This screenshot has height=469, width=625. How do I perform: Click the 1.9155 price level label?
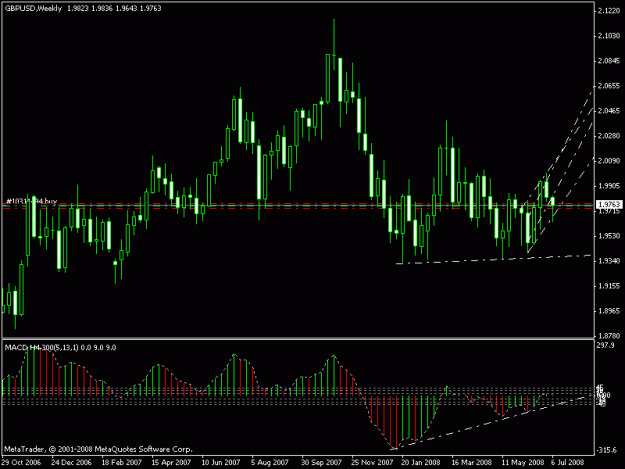(609, 286)
